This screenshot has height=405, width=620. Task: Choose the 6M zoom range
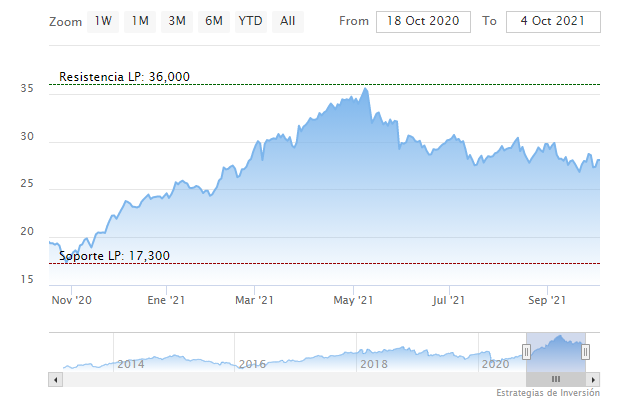point(213,21)
